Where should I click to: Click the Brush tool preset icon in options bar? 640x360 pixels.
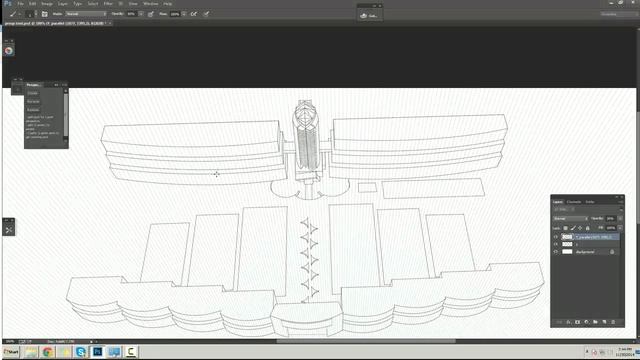[x=13, y=14]
